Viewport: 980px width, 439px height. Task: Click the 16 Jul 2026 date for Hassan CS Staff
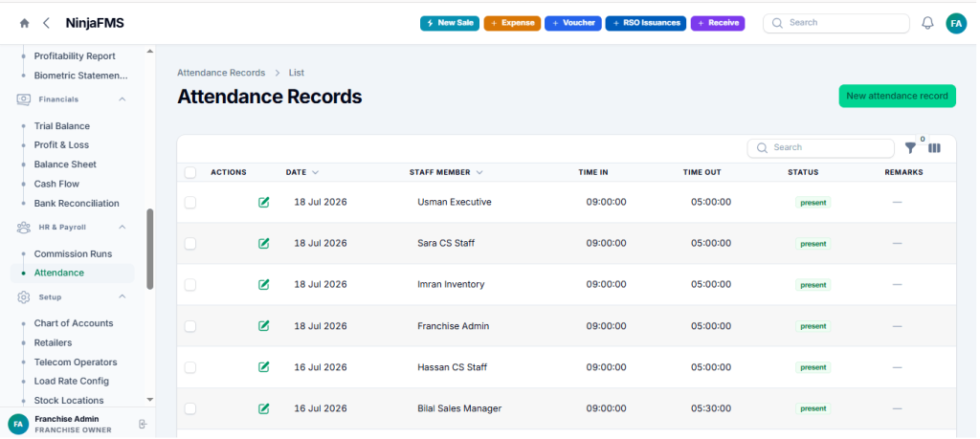point(321,367)
